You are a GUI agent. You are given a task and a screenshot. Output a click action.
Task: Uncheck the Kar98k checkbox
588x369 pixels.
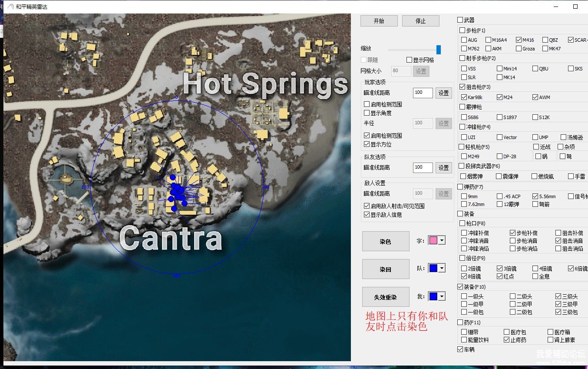[464, 97]
